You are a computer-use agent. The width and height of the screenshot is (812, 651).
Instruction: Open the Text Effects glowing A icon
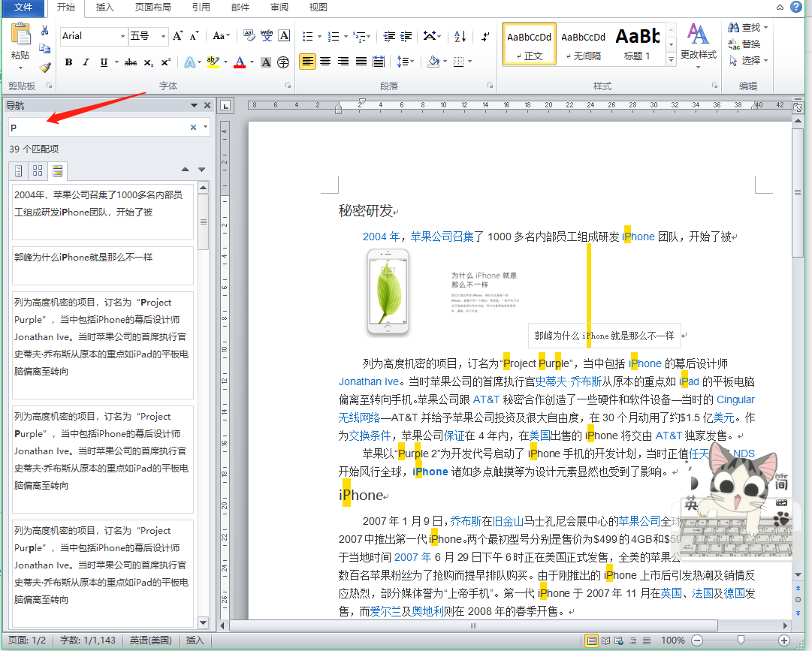tap(189, 62)
